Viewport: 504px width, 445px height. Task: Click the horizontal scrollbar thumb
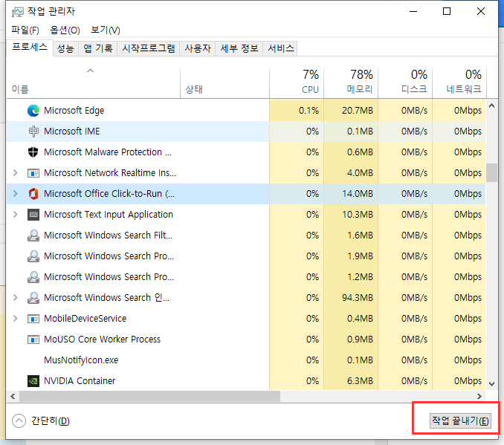click(149, 397)
